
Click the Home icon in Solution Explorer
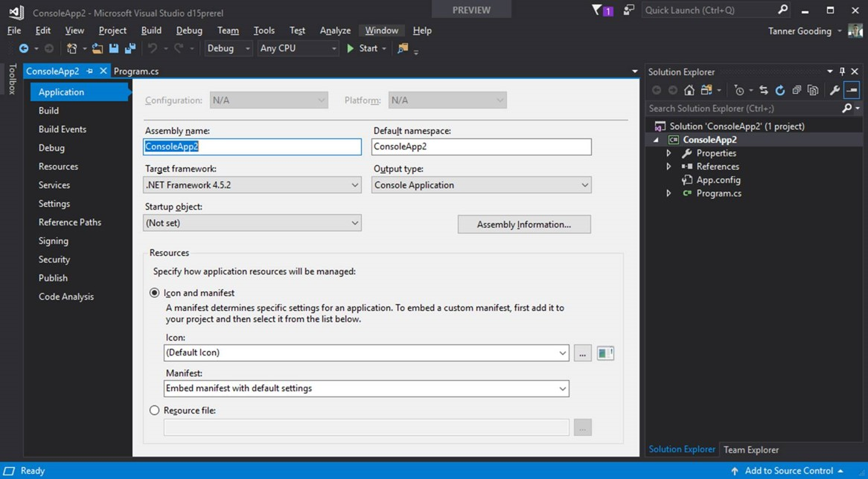point(689,90)
